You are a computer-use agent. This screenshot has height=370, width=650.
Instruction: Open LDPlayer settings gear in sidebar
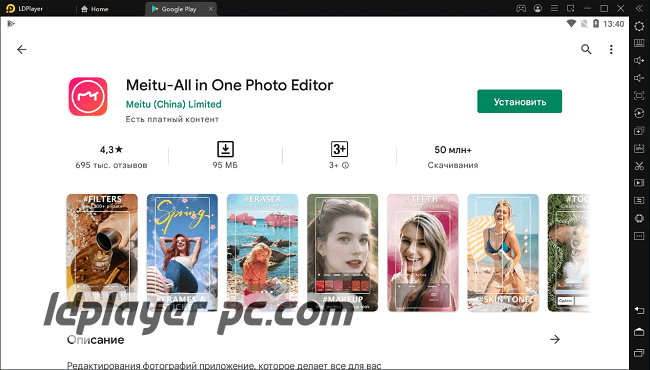click(x=639, y=26)
